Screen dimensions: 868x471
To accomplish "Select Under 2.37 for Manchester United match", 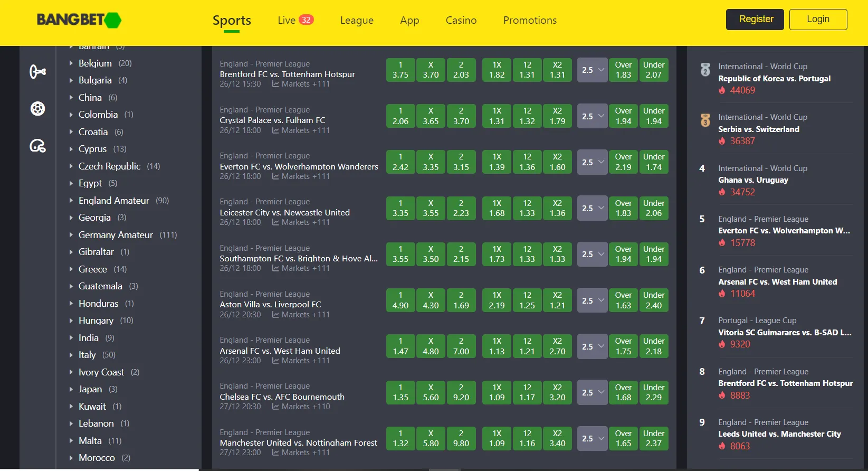I will 654,438.
